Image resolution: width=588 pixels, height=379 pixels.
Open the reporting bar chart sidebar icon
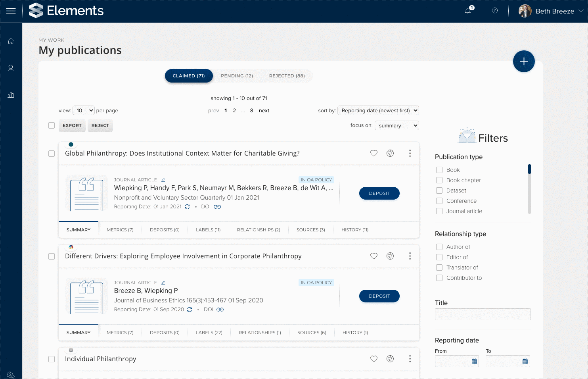(x=11, y=95)
